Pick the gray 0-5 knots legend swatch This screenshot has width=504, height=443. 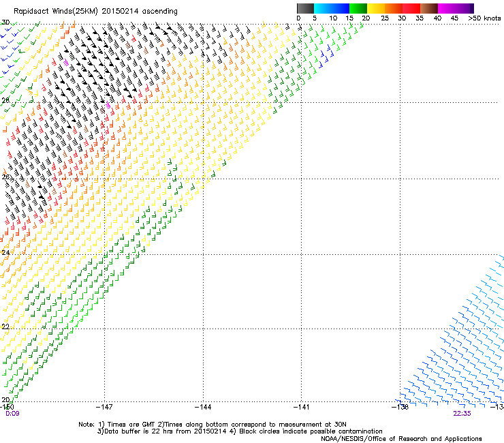[x=305, y=8]
